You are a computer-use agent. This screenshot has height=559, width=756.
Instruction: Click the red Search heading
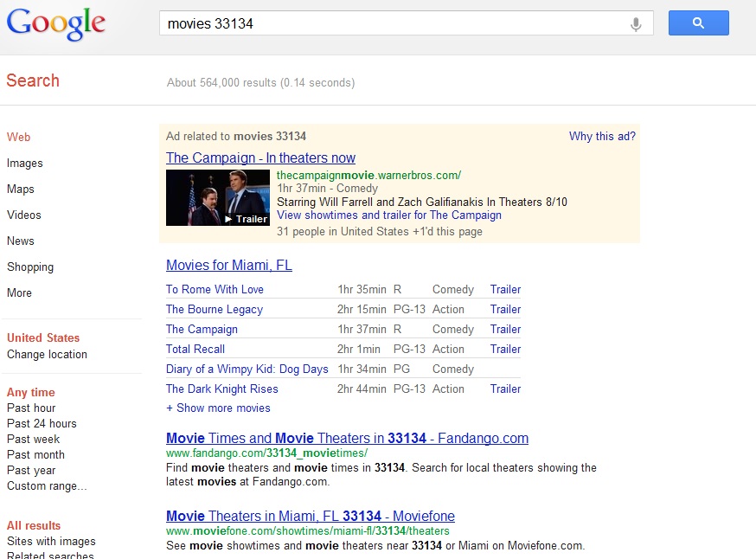tap(33, 80)
